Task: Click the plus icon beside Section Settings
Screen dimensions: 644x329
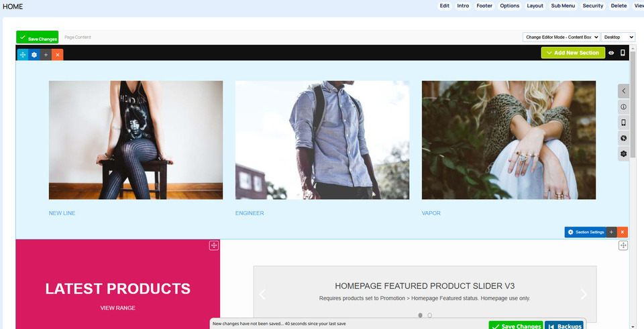Action: (x=612, y=232)
